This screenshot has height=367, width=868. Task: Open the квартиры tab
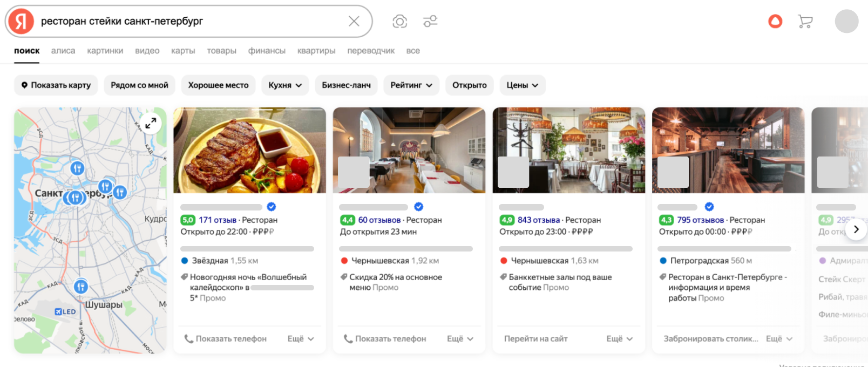click(x=316, y=51)
